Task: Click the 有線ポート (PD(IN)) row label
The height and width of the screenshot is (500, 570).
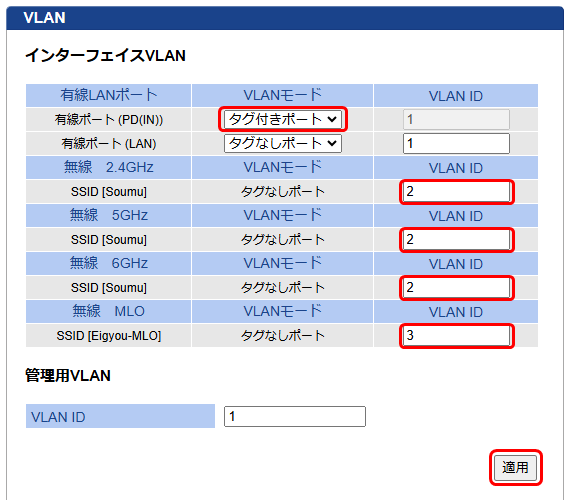Action: click(x=109, y=120)
